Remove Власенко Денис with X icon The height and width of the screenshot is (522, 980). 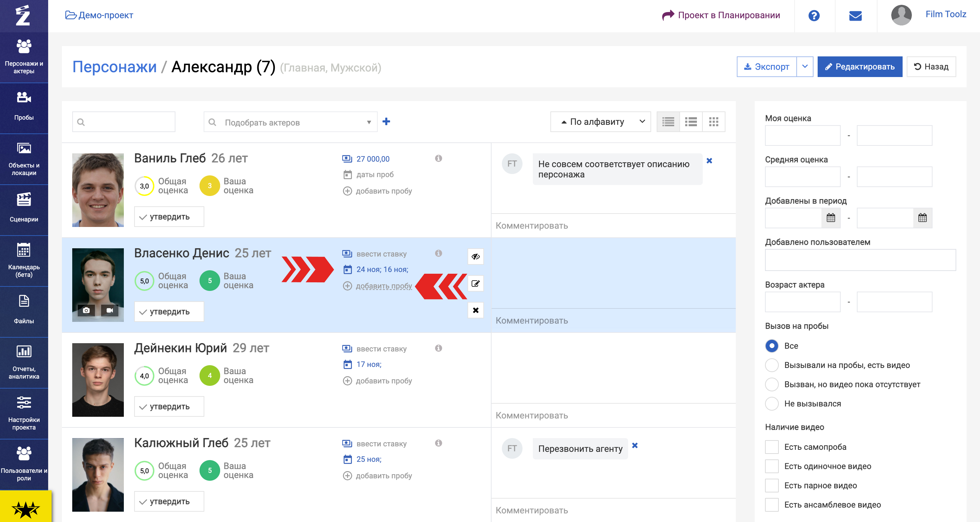[x=475, y=310]
